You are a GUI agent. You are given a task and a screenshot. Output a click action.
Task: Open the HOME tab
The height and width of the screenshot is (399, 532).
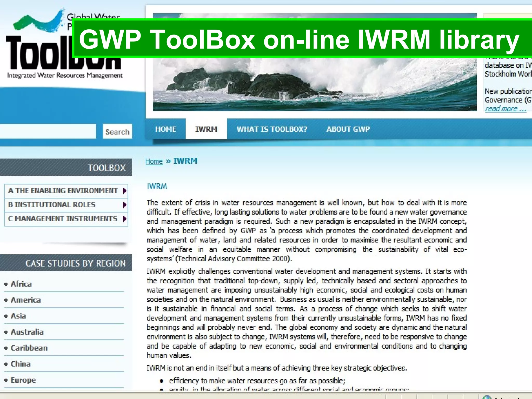[166, 129]
